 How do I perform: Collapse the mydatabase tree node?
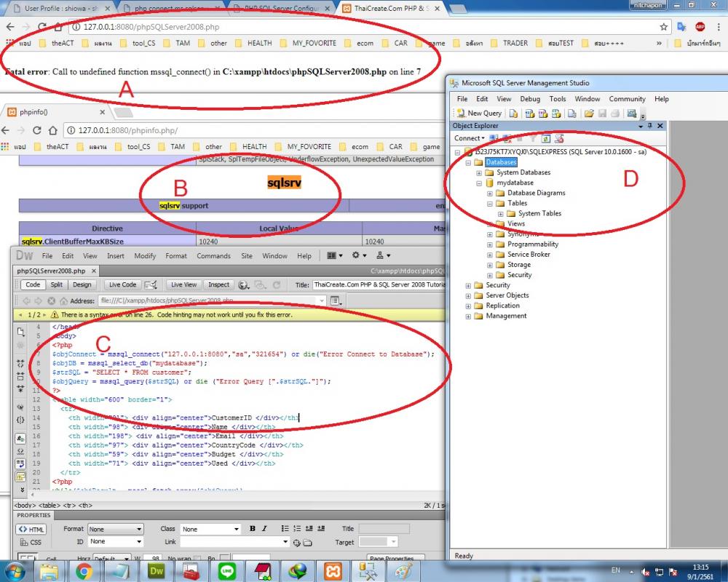[479, 183]
